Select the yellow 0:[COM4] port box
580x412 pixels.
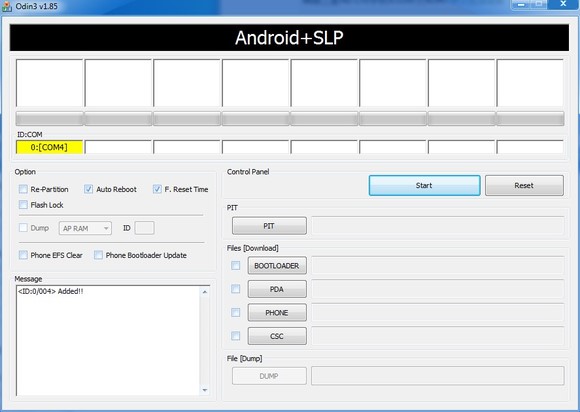pyautogui.click(x=49, y=147)
